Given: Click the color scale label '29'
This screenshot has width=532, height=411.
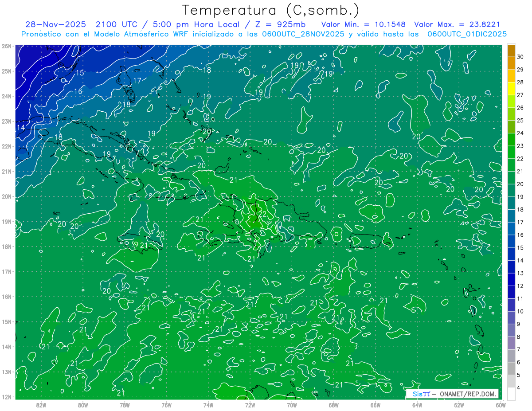Looking at the screenshot, I should click(x=520, y=70).
